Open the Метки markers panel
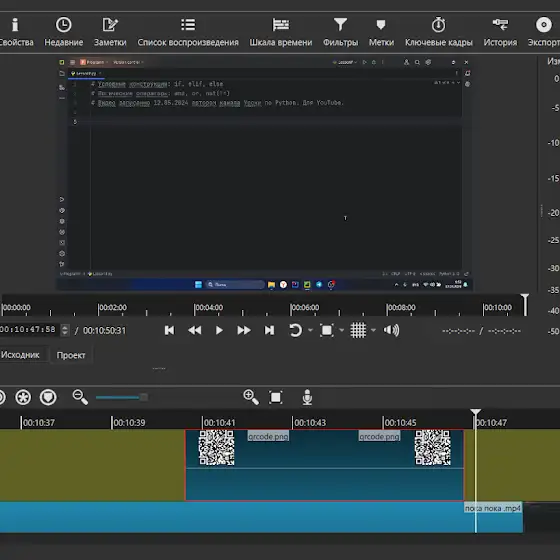 point(381,32)
